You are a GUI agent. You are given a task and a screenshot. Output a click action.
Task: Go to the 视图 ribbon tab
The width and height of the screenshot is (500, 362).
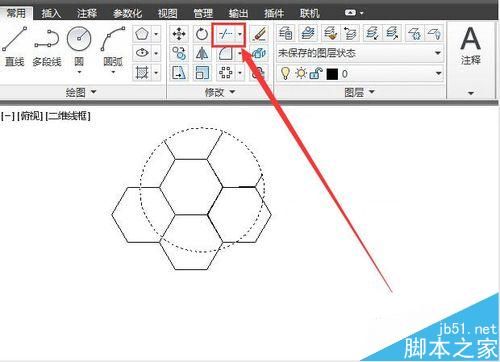(x=167, y=13)
